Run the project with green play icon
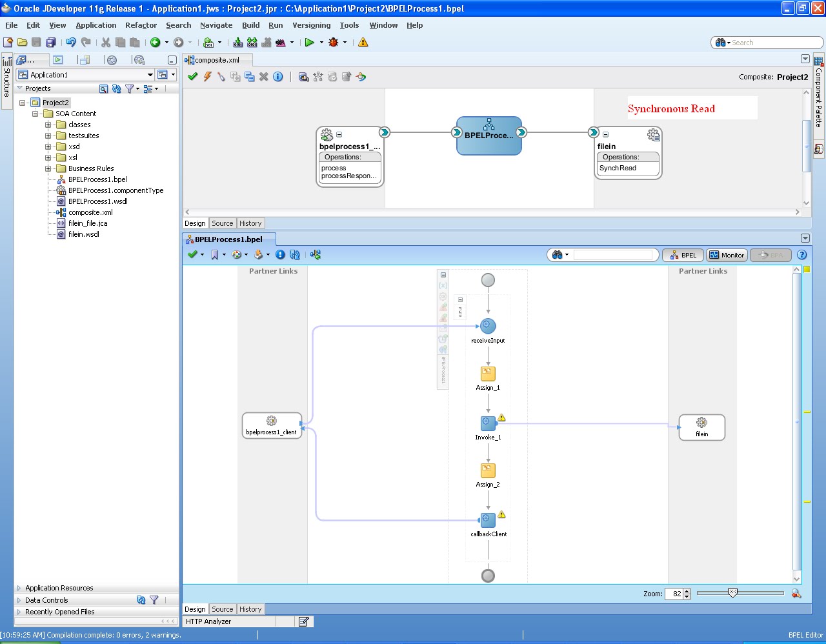The height and width of the screenshot is (644, 826). [x=310, y=42]
